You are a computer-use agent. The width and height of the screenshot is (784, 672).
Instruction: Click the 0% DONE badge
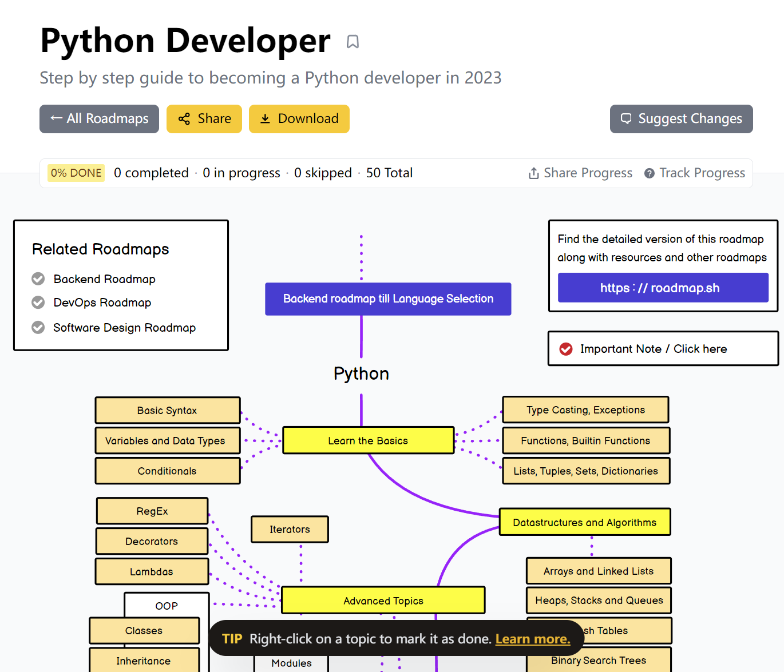pos(76,173)
